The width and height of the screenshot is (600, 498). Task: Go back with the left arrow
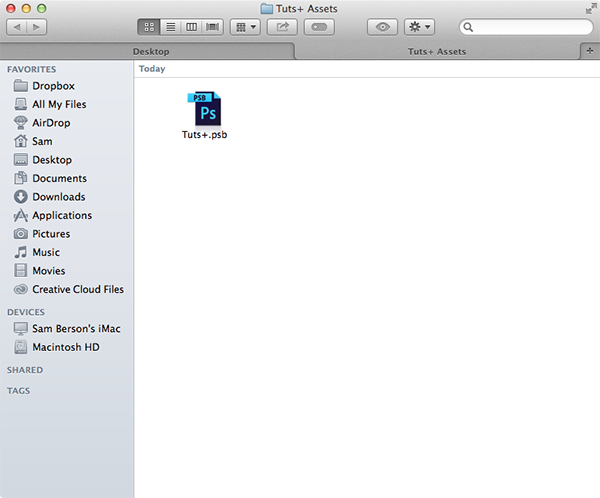click(x=17, y=27)
